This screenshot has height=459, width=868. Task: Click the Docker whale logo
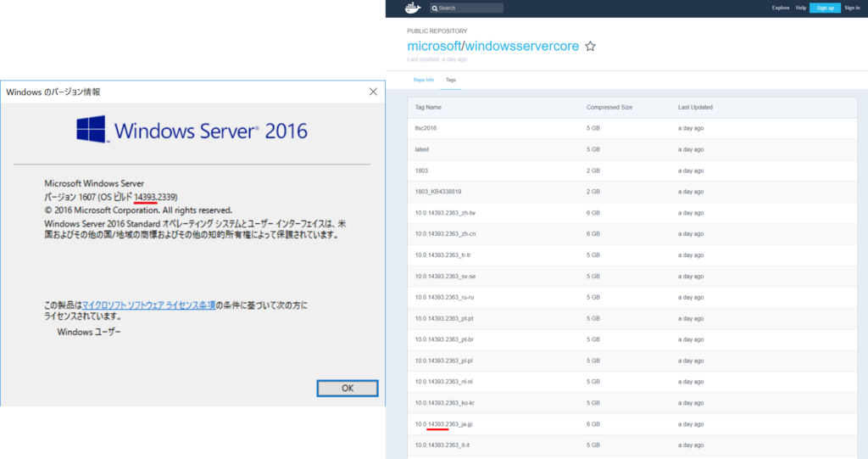(413, 8)
